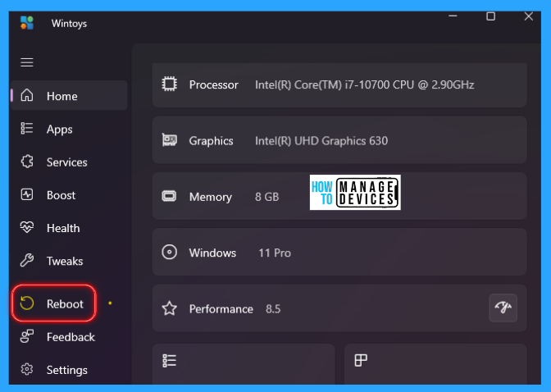Viewport: 551px width, 392px height.
Task: Close the Wintoys window
Action: pyautogui.click(x=529, y=16)
